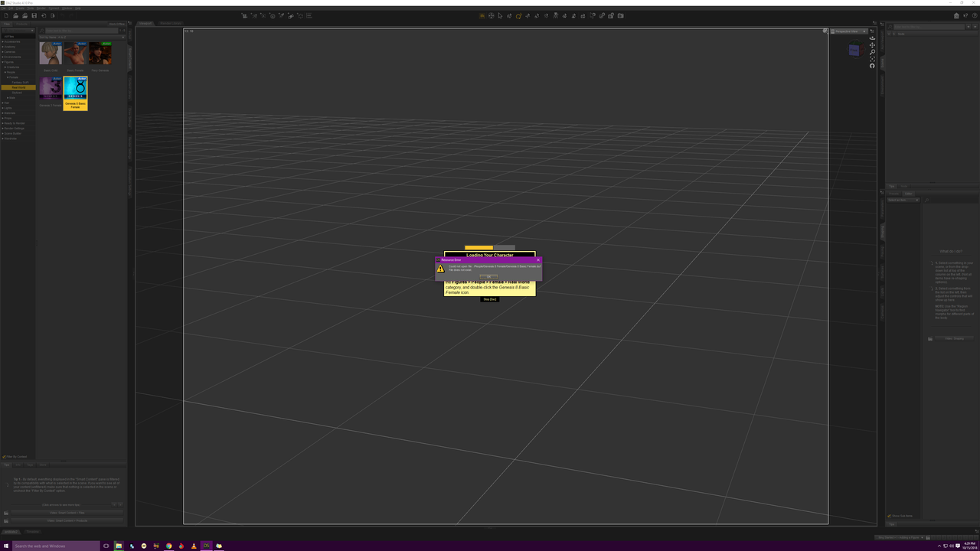Select the Stylized category
The width and height of the screenshot is (980, 551).
(x=17, y=93)
